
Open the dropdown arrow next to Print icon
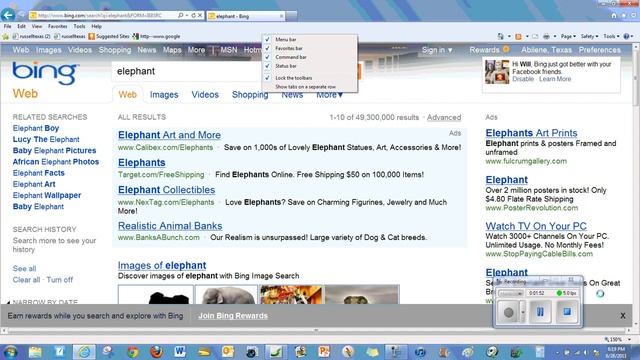pyautogui.click(x=555, y=36)
